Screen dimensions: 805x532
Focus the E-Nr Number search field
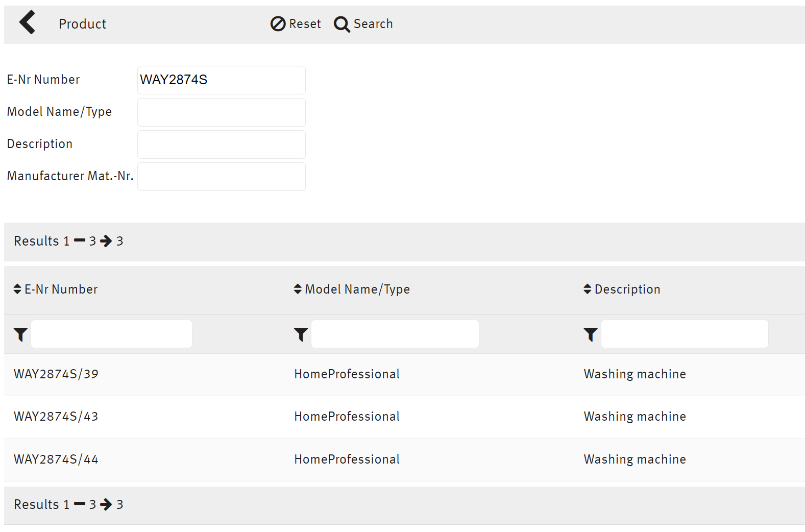click(221, 80)
